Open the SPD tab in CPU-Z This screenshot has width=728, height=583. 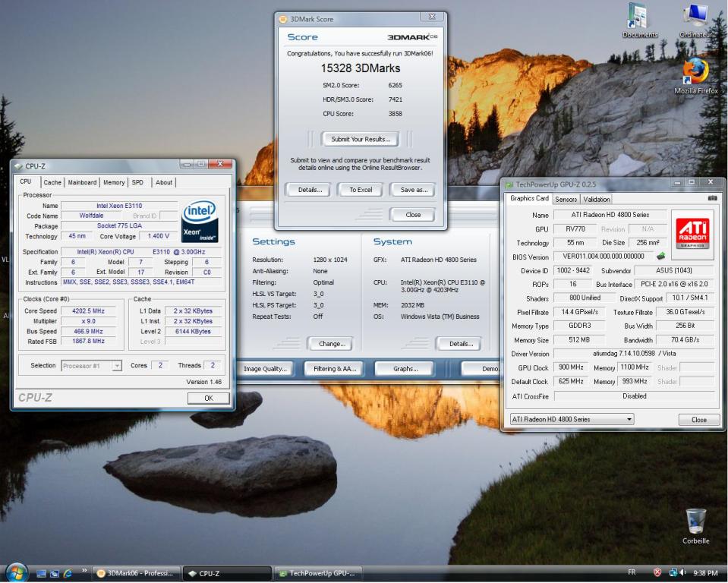point(137,182)
